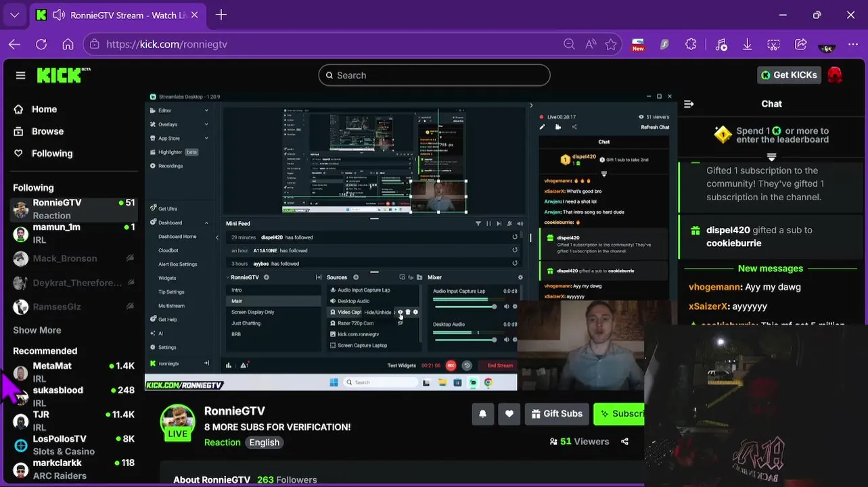Open the browser Downloads icon
Screen dimensions: 868x487
point(747,44)
